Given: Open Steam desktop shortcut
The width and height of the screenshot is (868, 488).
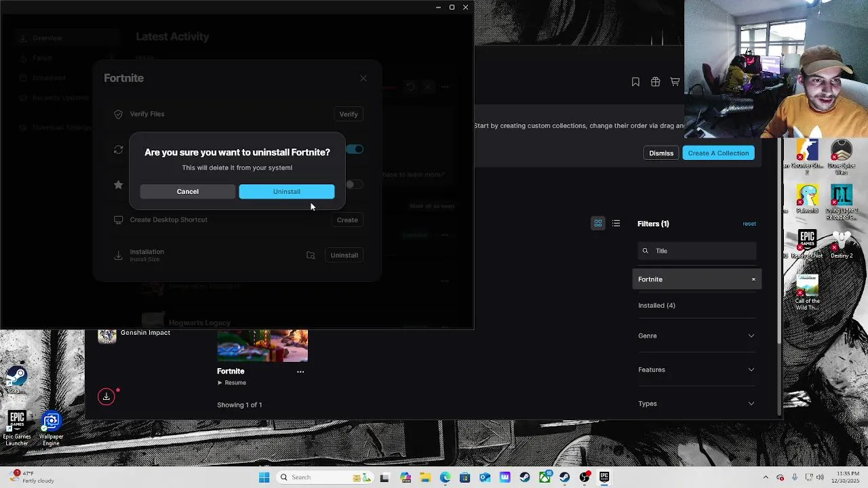Looking at the screenshot, I should coord(16,380).
